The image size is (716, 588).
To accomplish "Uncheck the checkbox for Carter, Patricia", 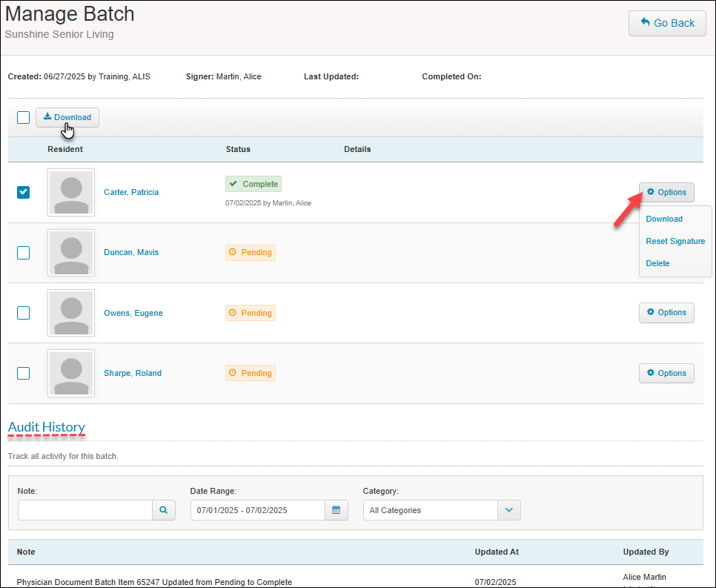I will pos(24,192).
